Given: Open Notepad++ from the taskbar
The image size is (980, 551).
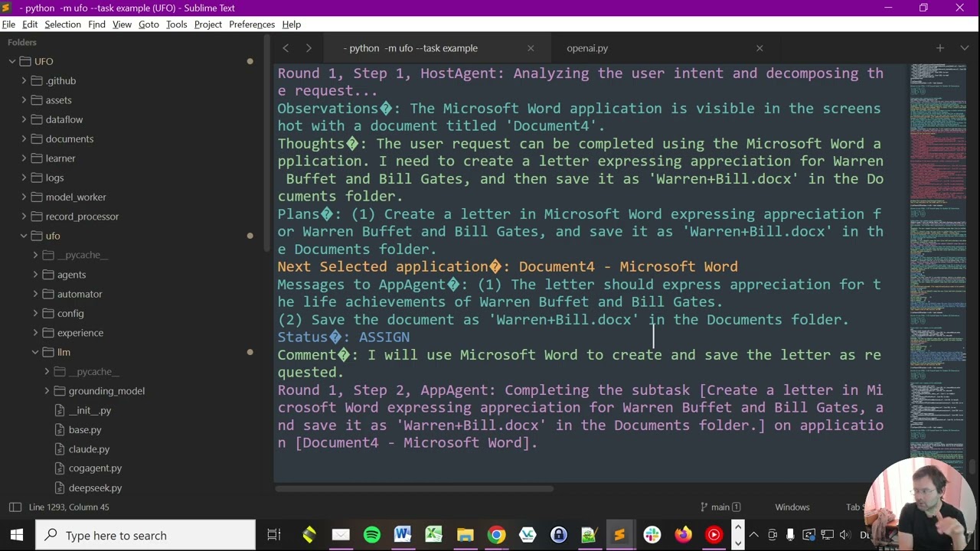Looking at the screenshot, I should (589, 535).
